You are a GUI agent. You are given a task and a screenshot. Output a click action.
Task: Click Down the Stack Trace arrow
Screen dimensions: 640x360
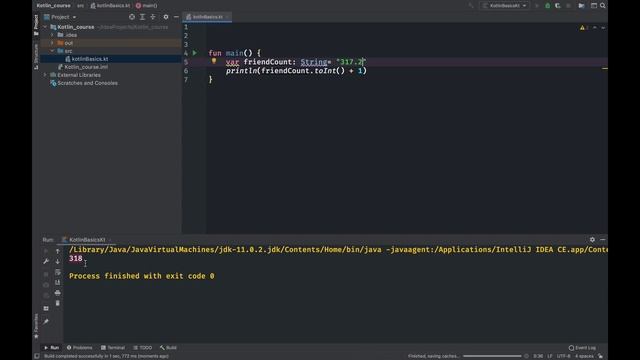[58, 262]
